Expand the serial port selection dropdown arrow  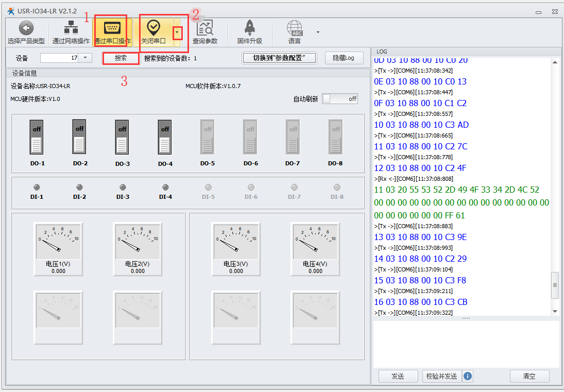pos(177,32)
